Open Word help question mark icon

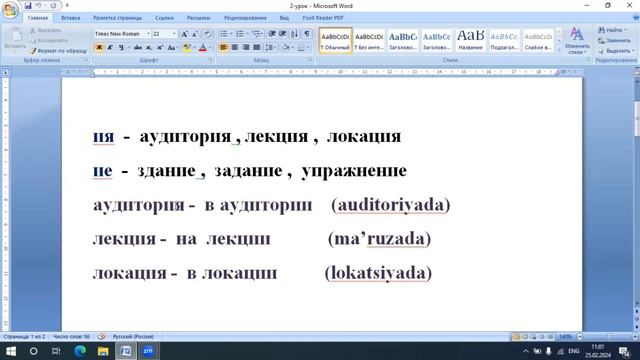coord(636,18)
